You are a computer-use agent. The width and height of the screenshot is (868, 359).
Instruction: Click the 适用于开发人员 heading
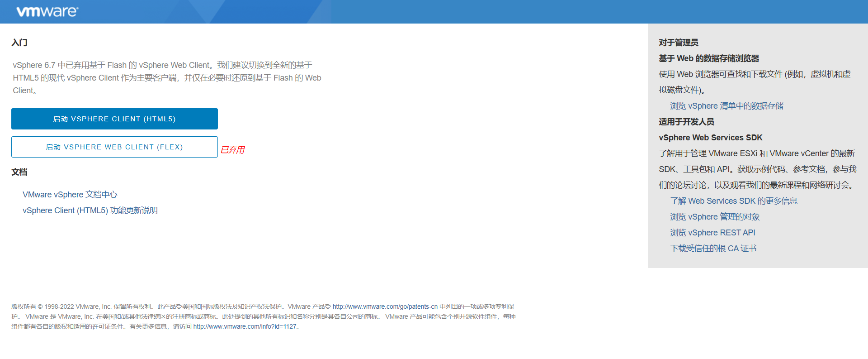tap(686, 122)
